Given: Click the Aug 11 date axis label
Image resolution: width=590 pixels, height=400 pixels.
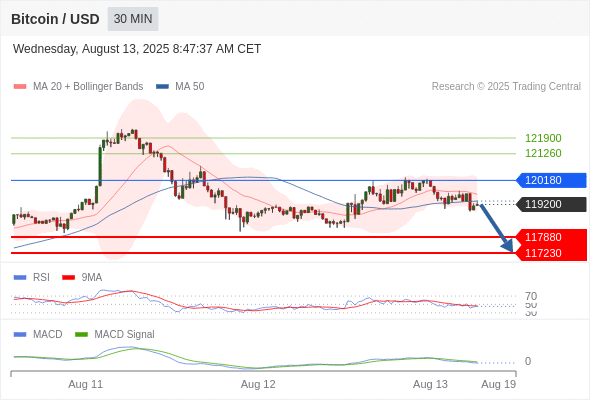Looking at the screenshot, I should [85, 384].
